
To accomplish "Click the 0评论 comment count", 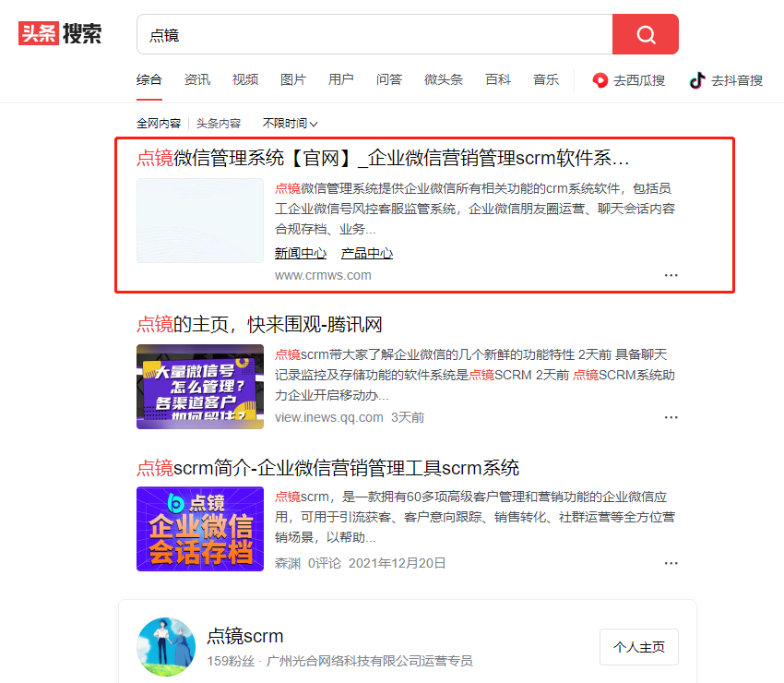I will [x=325, y=563].
